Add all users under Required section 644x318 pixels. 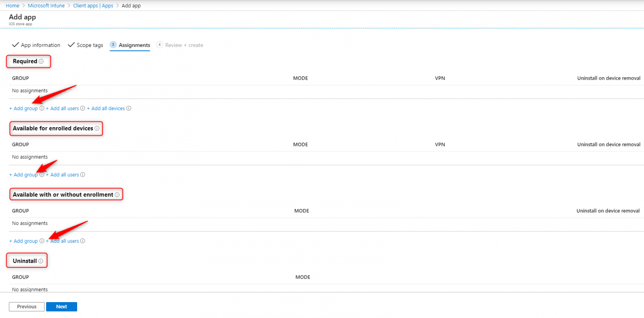(62, 108)
